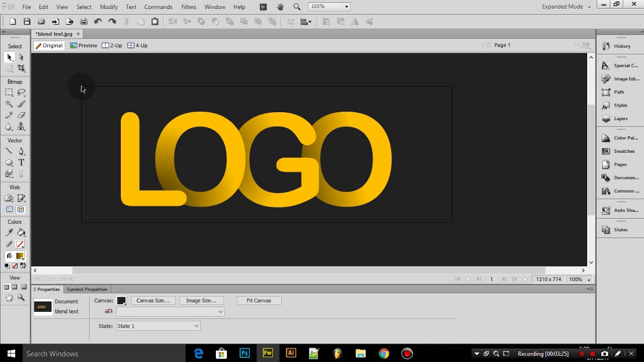Select the Line tool

[9, 151]
